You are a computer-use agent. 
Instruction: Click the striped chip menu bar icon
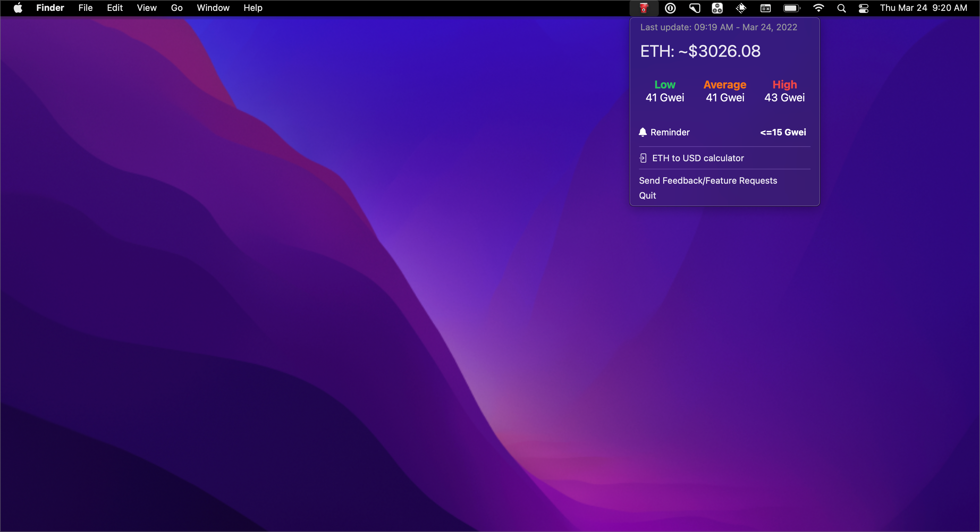pyautogui.click(x=741, y=8)
